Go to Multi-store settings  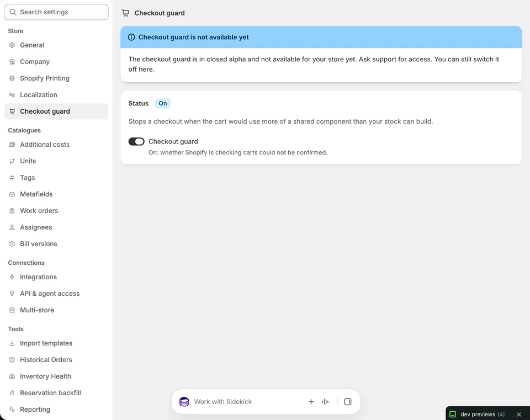(56, 310)
